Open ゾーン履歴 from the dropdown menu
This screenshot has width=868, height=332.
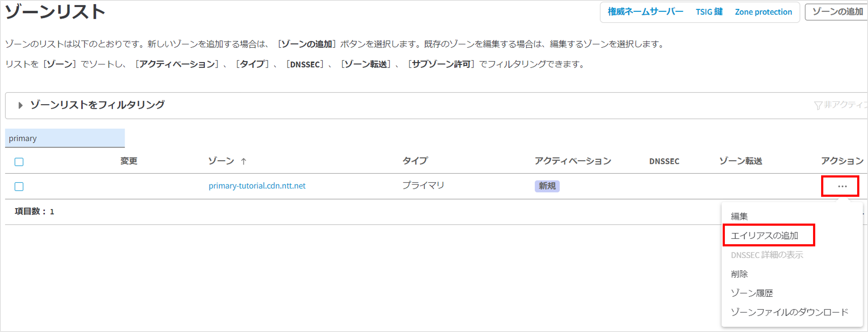[x=752, y=293]
